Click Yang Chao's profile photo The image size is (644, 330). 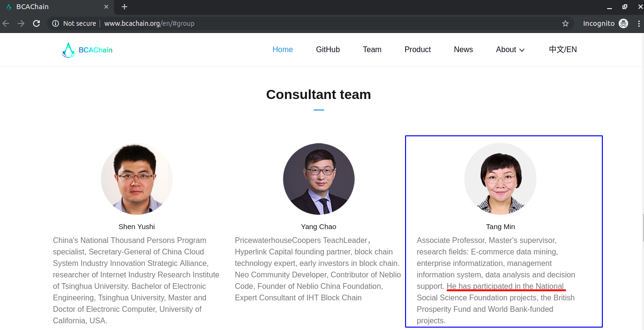point(319,179)
